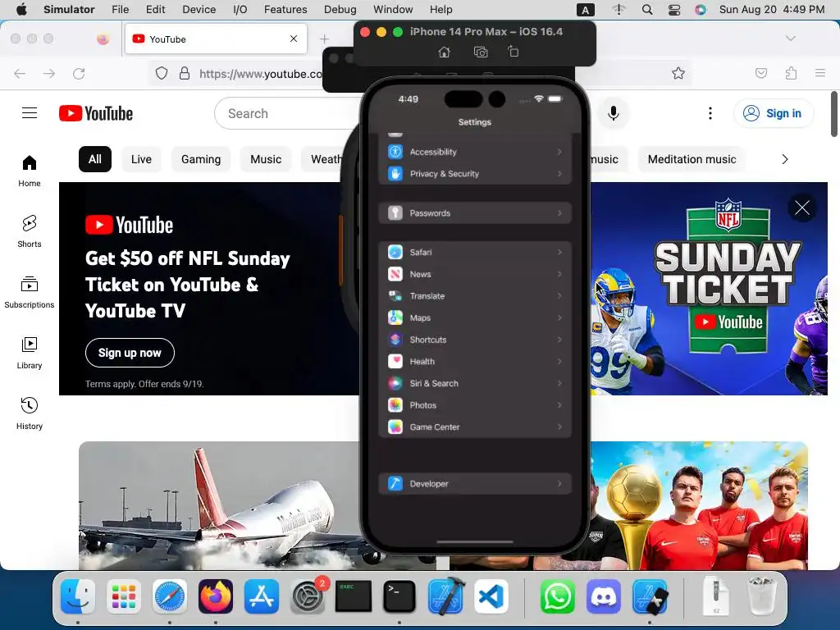Viewport: 840px width, 630px height.
Task: Open Library in YouTube sidebar
Action: pos(30,353)
